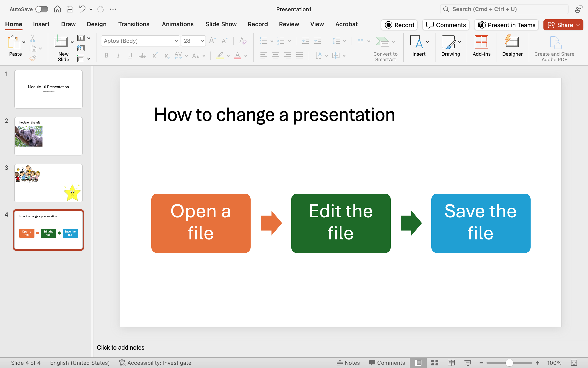Select the Format Painter brush
The width and height of the screenshot is (588, 368).
tap(33, 58)
